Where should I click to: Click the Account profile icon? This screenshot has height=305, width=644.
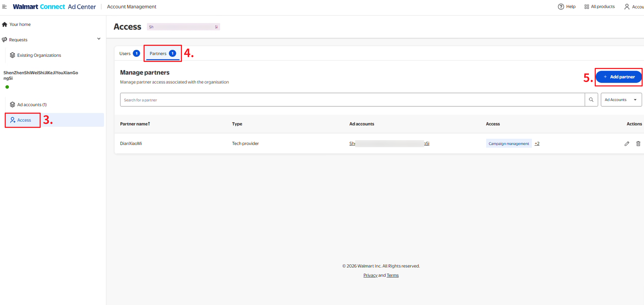tap(627, 7)
